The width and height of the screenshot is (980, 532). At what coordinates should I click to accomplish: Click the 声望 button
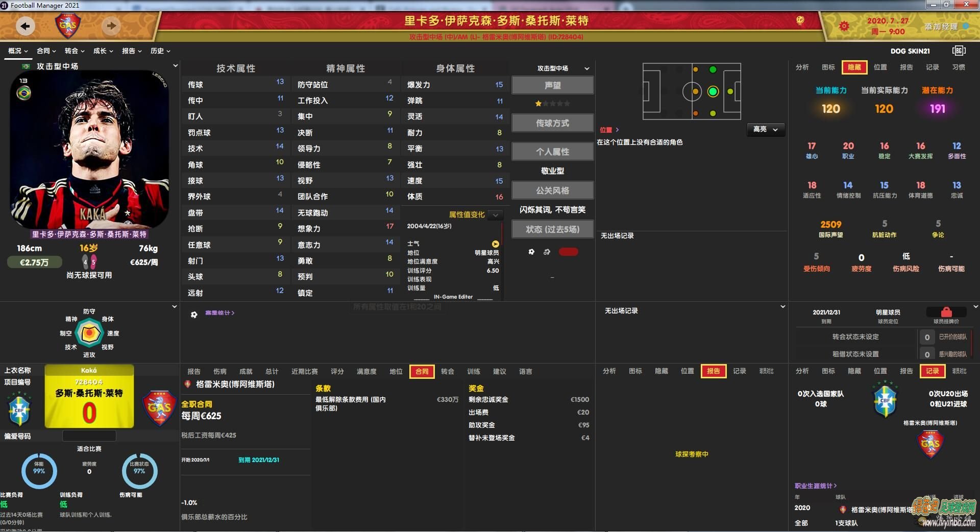click(x=553, y=85)
